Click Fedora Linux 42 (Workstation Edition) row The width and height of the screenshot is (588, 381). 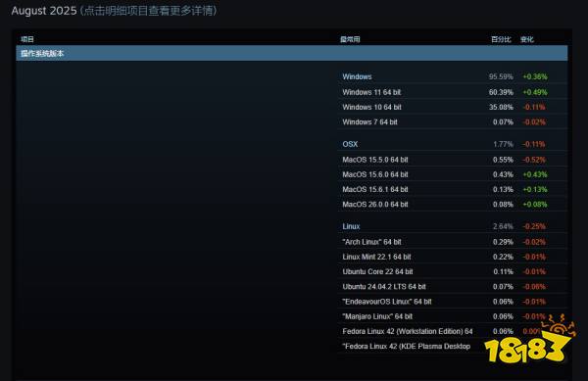(x=453, y=332)
